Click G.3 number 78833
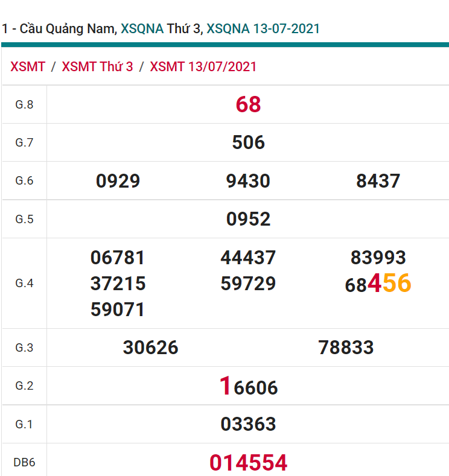The width and height of the screenshot is (449, 476). [346, 347]
